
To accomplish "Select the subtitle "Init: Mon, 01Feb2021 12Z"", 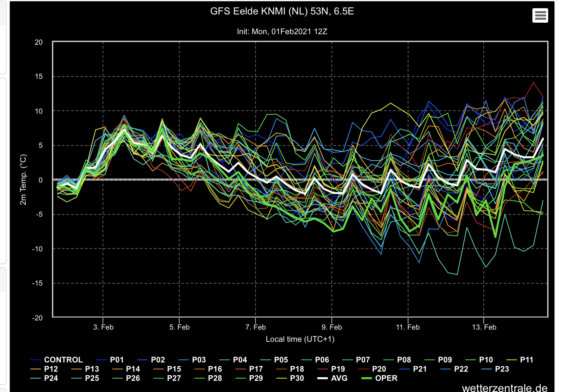I will [x=282, y=32].
